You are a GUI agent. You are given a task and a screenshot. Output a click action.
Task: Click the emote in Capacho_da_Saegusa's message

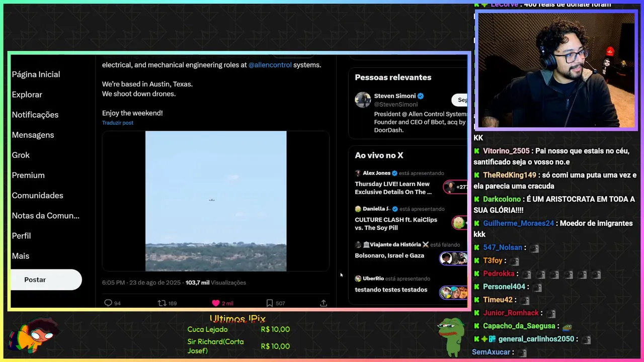567,326
